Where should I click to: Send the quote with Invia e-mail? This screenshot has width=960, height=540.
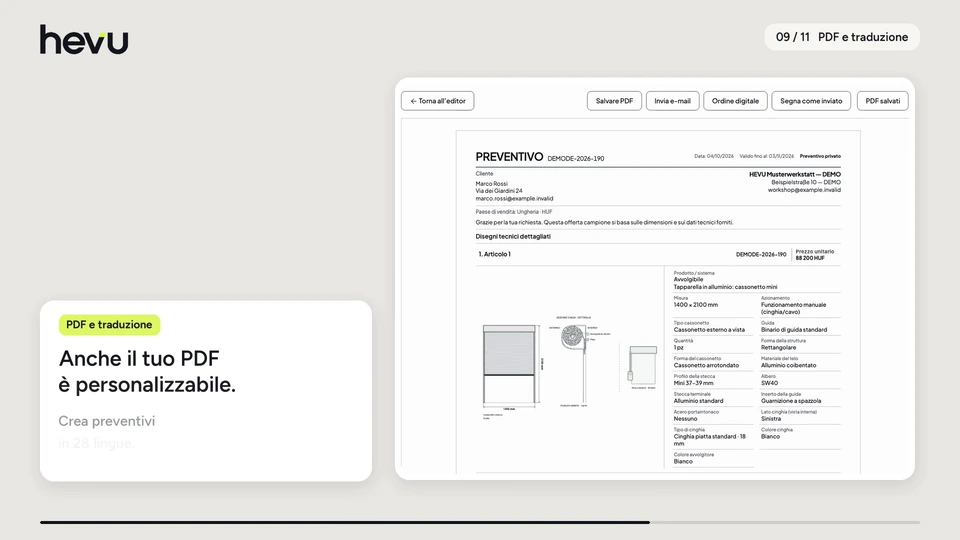672,101
